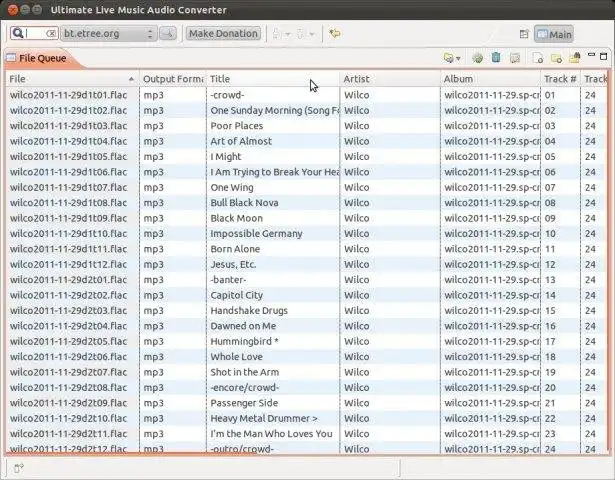The image size is (615, 480).
Task: Click the title 'One Wing'
Action: point(232,187)
